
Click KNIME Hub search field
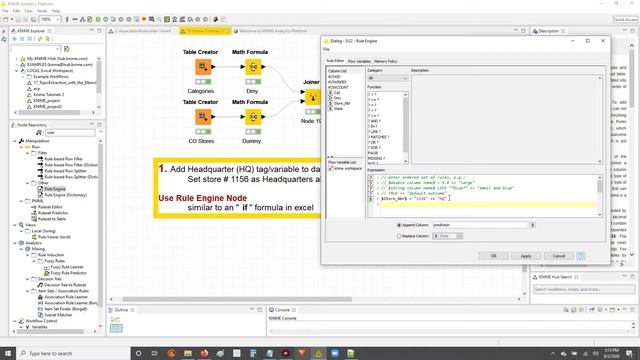pyautogui.click(x=584, y=289)
